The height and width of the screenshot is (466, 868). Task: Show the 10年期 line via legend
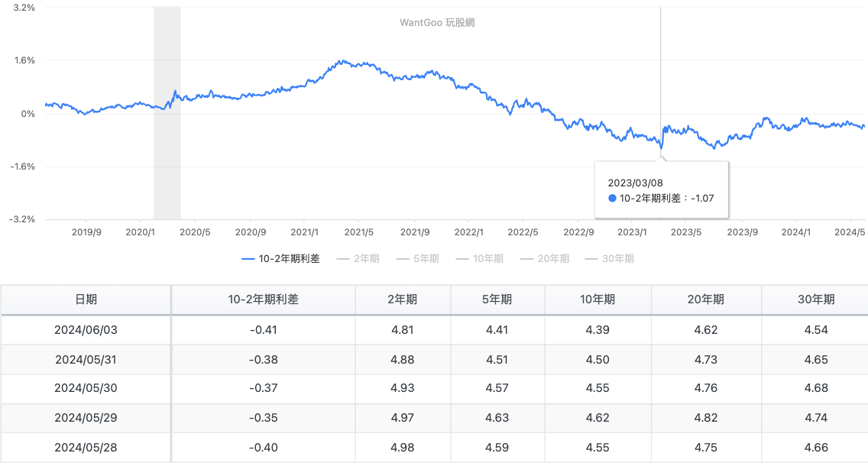(x=479, y=259)
